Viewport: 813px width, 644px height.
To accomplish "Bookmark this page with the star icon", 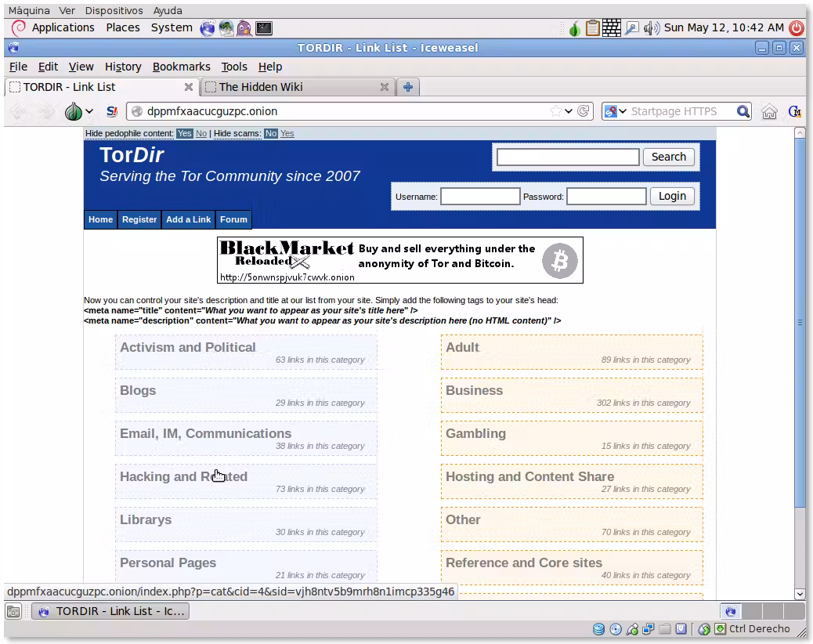I will [x=556, y=111].
